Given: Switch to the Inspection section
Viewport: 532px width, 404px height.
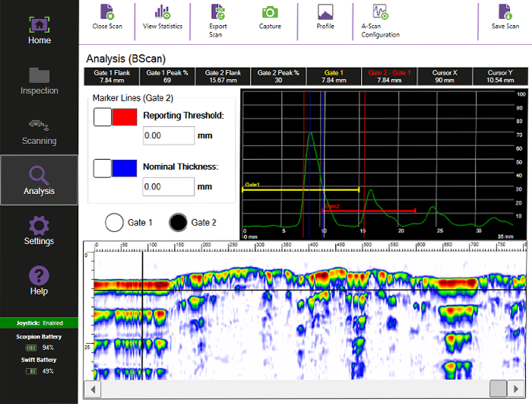Looking at the screenshot, I should [39, 81].
